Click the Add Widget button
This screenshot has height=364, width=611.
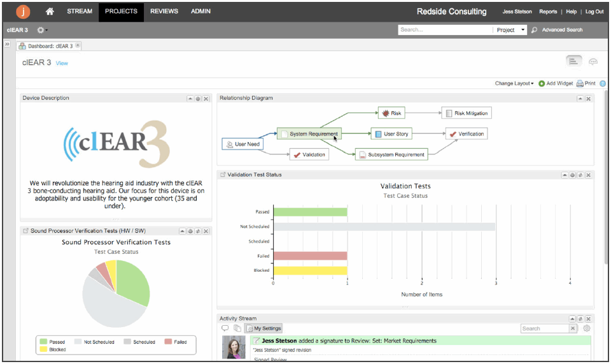555,83
